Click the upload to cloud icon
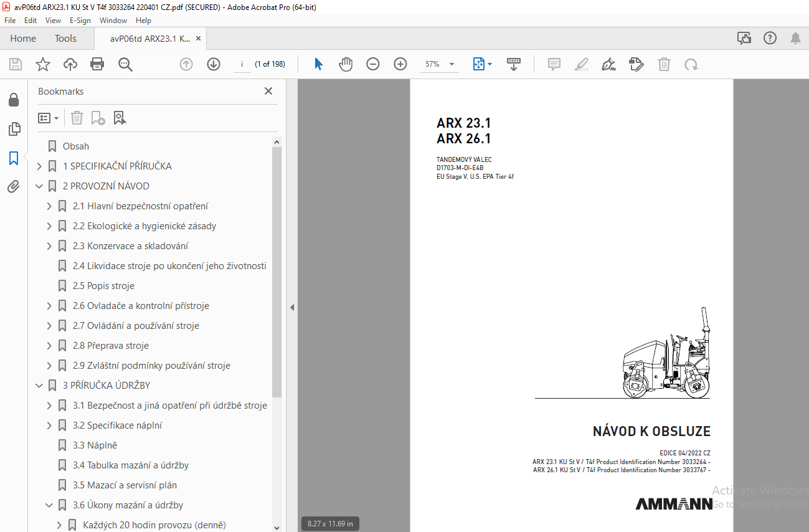The height and width of the screenshot is (532, 809). tap(70, 64)
